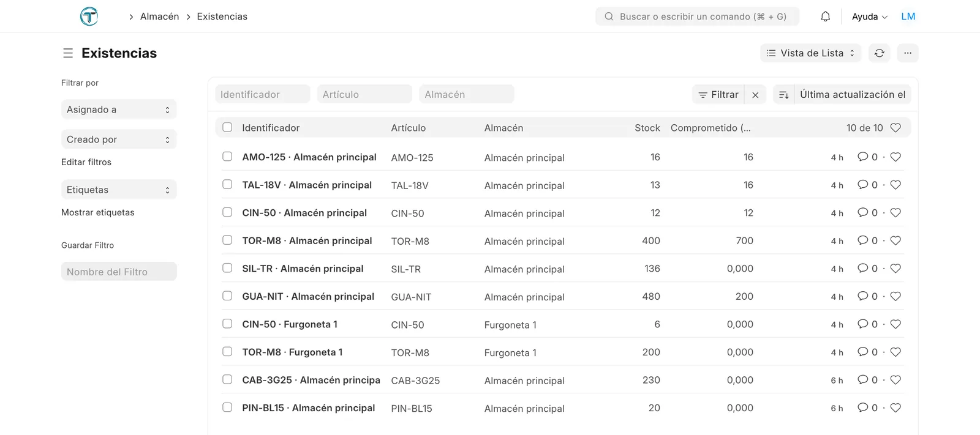This screenshot has width=980, height=435.
Task: Select the GUA-NIT row checkbox
Action: click(227, 296)
